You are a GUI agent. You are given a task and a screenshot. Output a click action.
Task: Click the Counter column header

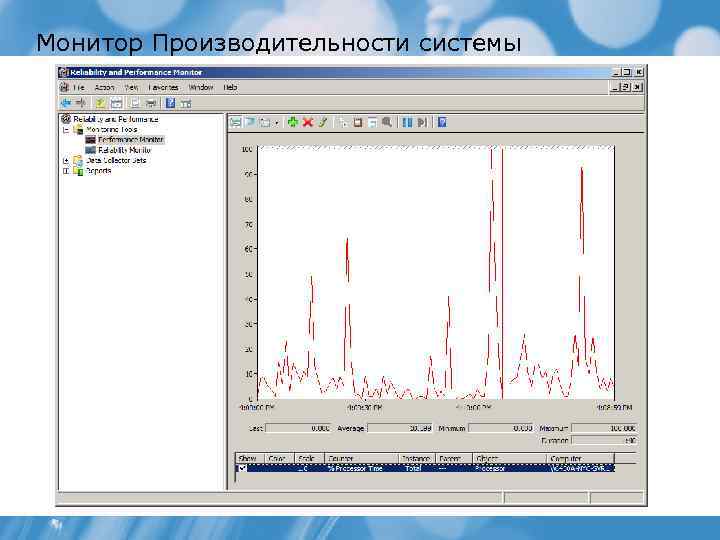[362, 458]
